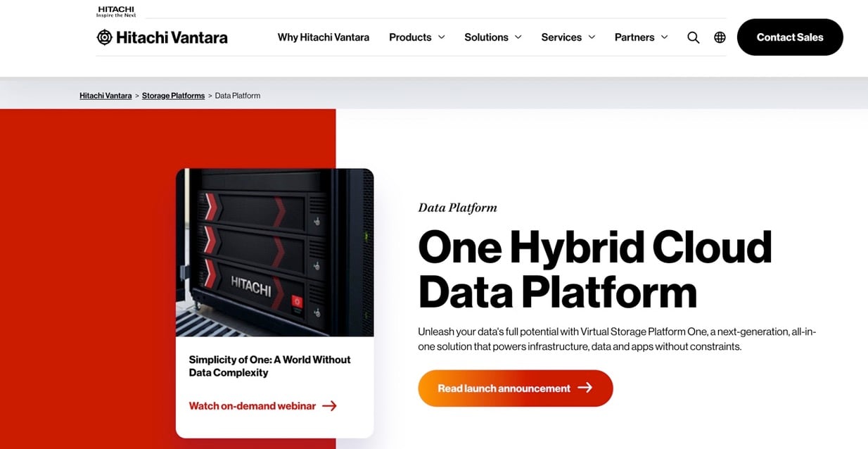Open the Products menu item

[410, 37]
